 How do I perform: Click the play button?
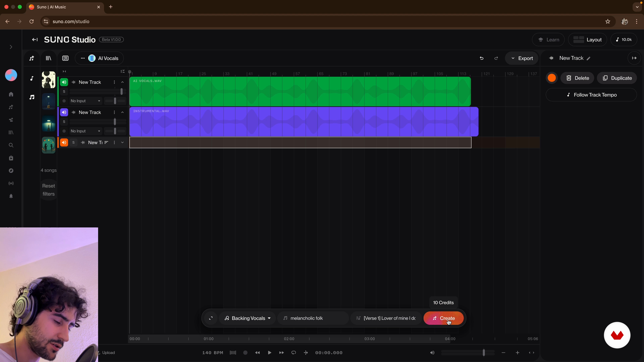coord(270,353)
